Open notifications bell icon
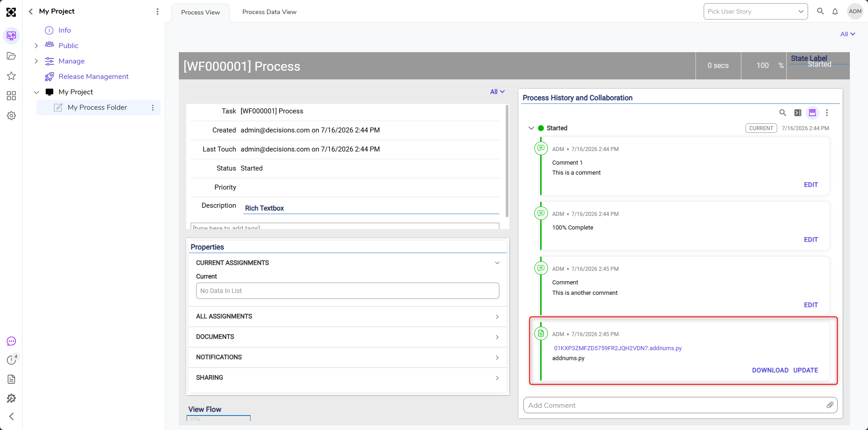Screen dimensions: 868x430 835,11
